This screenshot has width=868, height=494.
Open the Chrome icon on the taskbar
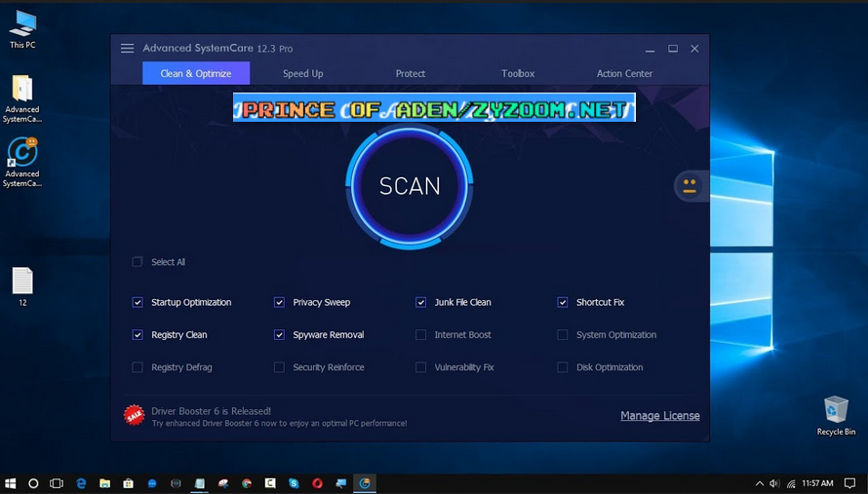click(x=247, y=483)
